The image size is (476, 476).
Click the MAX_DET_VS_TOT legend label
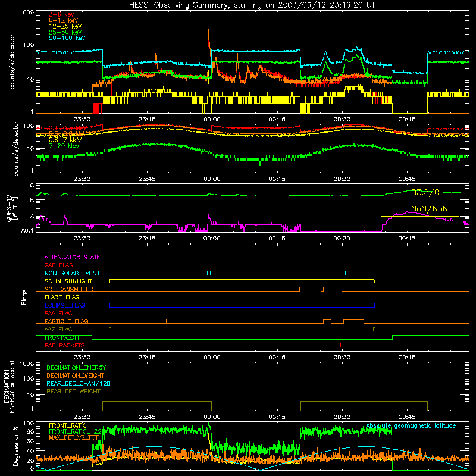click(x=74, y=438)
